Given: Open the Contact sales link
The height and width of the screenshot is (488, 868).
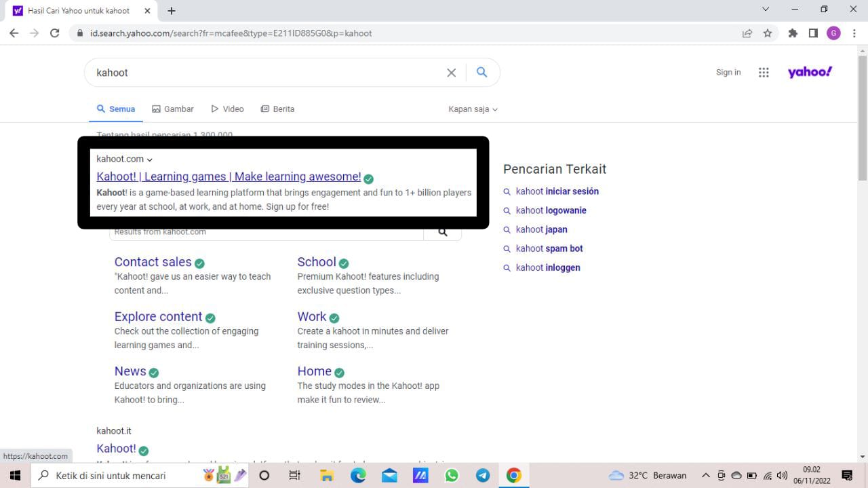Looking at the screenshot, I should click(153, 262).
